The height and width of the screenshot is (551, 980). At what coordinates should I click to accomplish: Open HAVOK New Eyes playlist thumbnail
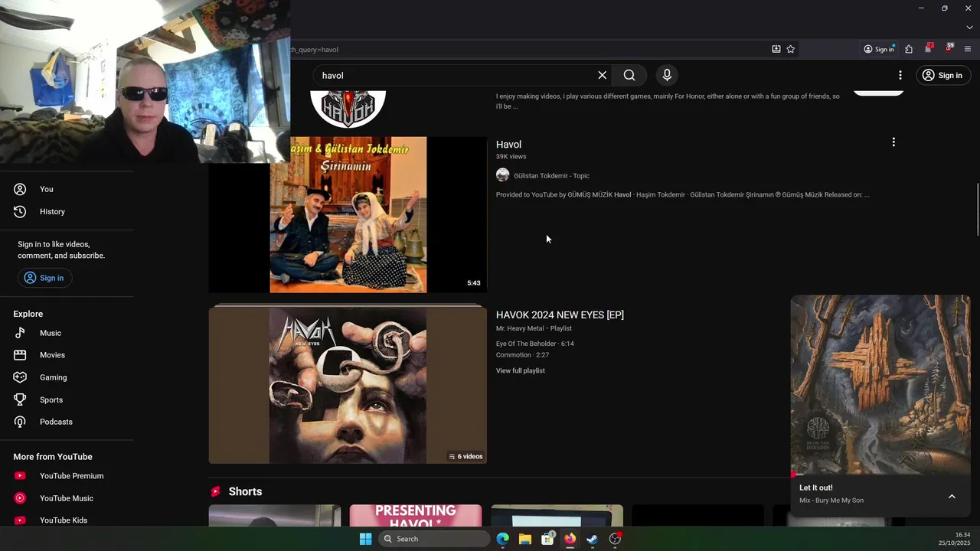pos(348,385)
